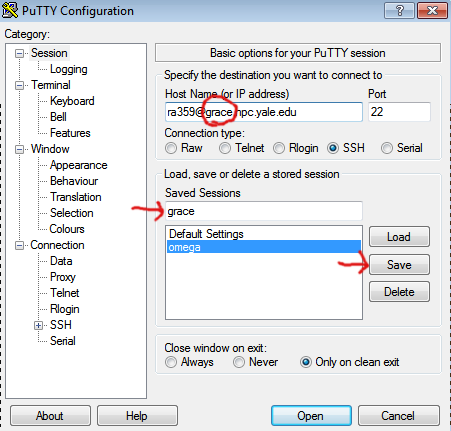Click the Open button to connect
The height and width of the screenshot is (431, 451).
pos(311,416)
